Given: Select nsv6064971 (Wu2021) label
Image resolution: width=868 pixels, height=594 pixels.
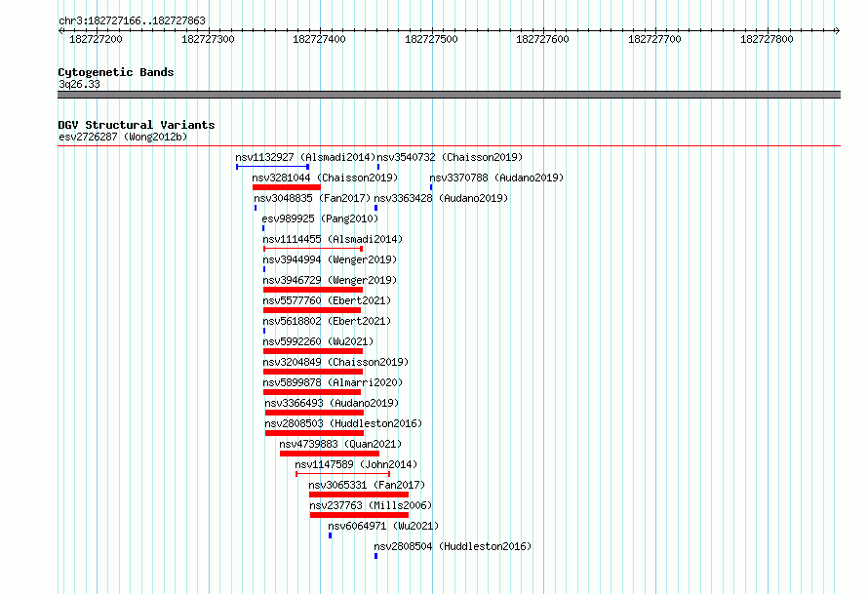Looking at the screenshot, I should click(x=383, y=526).
